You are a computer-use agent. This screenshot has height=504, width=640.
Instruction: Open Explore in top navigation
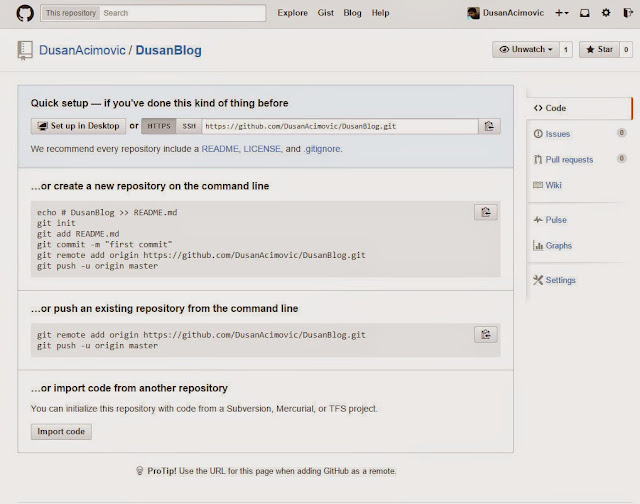293,13
